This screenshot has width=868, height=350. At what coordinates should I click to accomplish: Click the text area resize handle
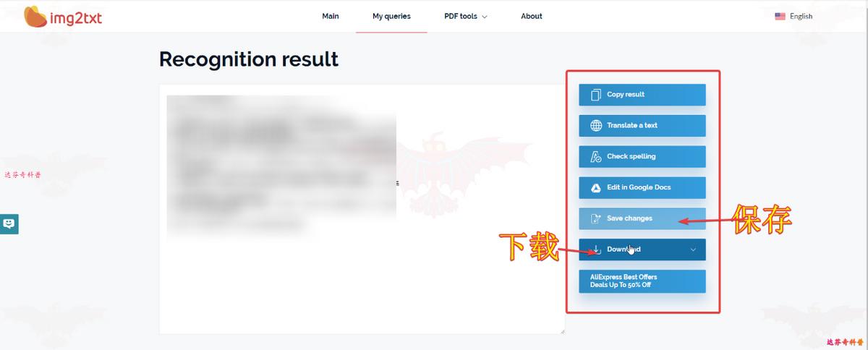pos(561,330)
